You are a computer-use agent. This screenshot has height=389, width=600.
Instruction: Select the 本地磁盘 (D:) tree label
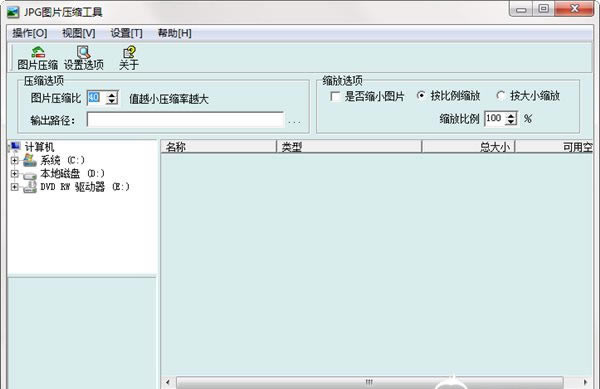(72, 174)
